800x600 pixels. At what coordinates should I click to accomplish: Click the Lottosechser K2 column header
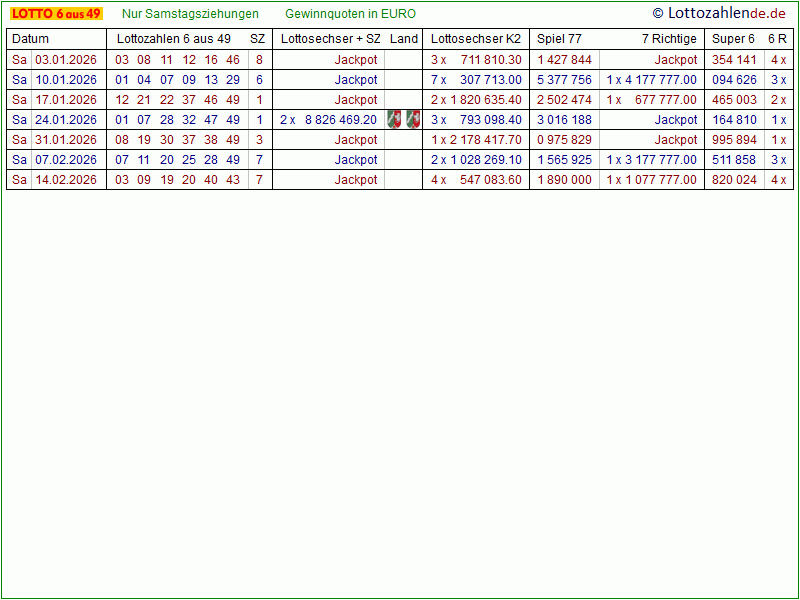[476, 39]
